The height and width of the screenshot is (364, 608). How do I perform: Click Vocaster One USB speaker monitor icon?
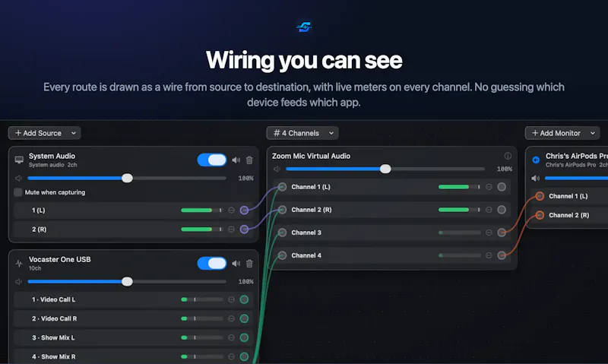coord(236,263)
